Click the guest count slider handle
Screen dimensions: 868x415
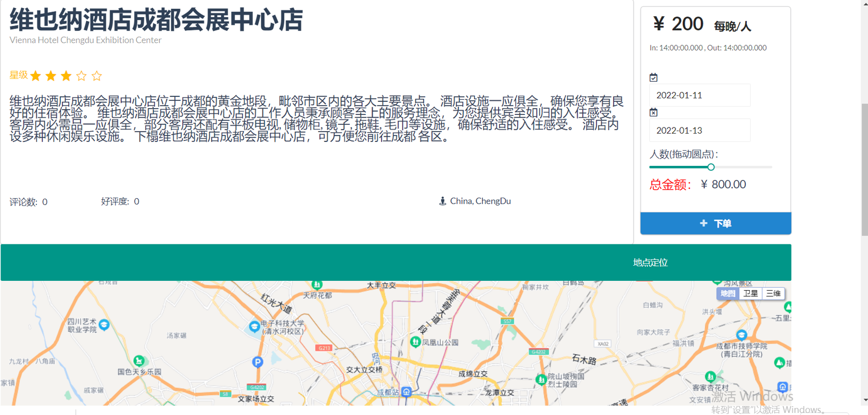[x=711, y=167]
